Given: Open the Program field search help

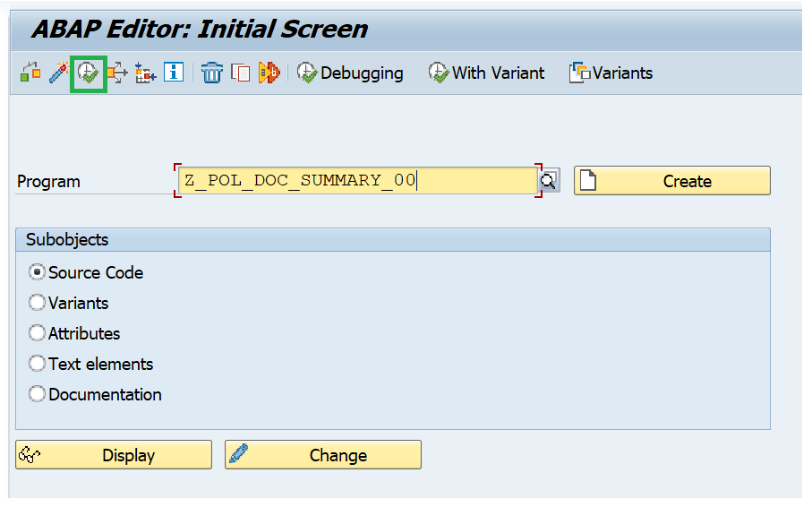Looking at the screenshot, I should (x=549, y=180).
